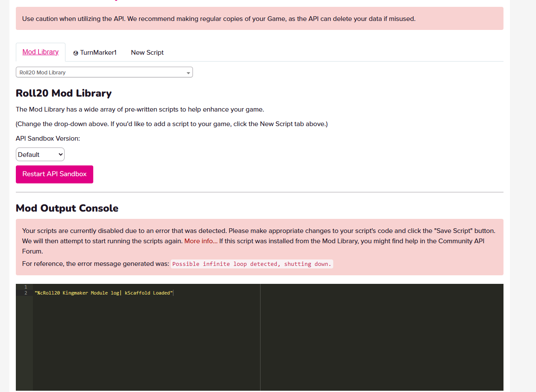Click line number 1 in console gutter
This screenshot has width=536, height=392.
(26, 287)
